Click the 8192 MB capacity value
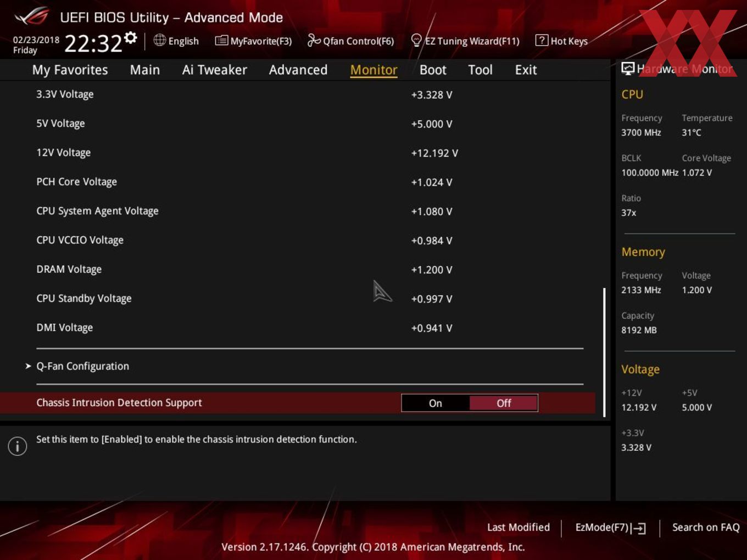This screenshot has height=560, width=747. click(639, 330)
